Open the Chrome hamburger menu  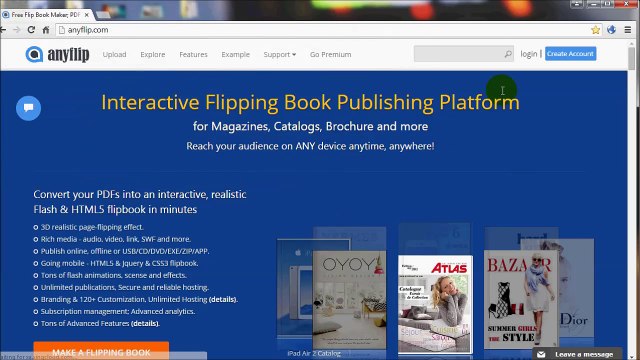pyautogui.click(x=628, y=30)
